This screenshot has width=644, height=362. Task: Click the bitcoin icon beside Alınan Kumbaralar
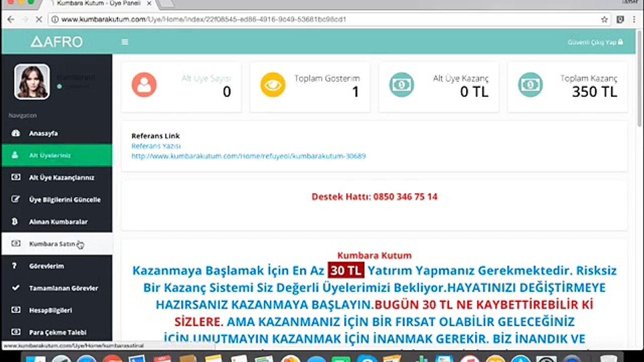pos(15,222)
